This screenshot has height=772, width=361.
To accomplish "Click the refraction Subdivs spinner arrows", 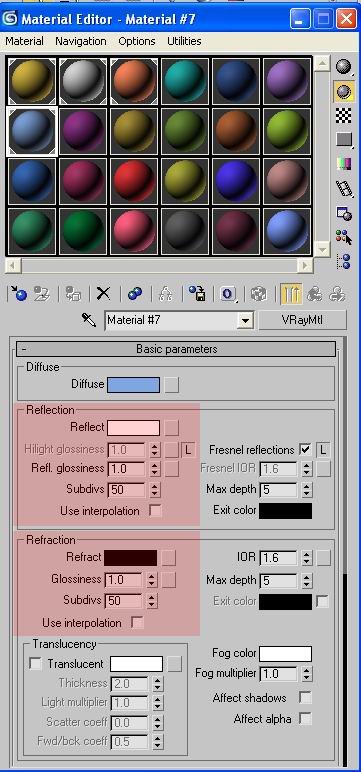I will tap(152, 601).
